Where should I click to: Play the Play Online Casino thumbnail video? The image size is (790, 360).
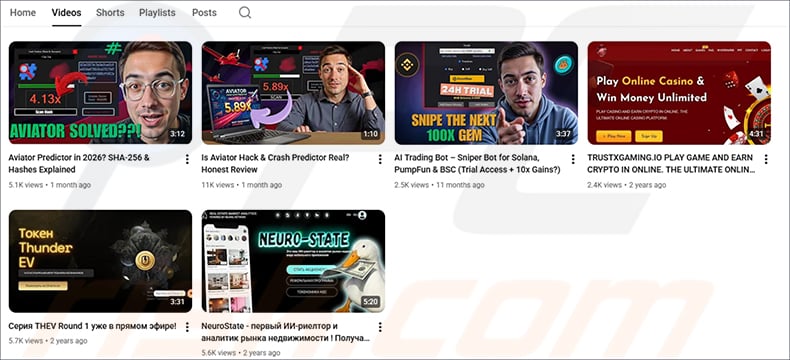tap(679, 93)
